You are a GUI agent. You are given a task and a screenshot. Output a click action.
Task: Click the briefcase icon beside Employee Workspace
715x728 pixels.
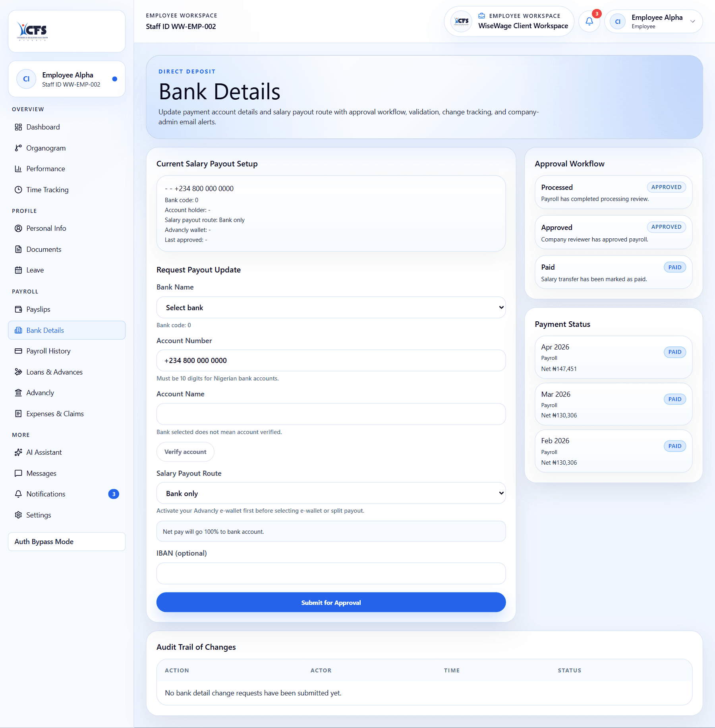pos(481,16)
